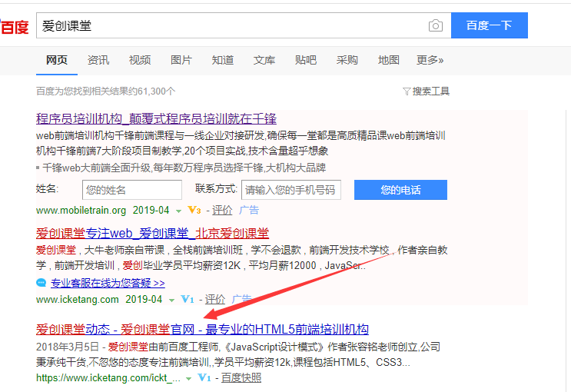Image resolution: width=571 pixels, height=392 pixels.
Task: Expand the 更多» menu
Action: click(x=430, y=60)
